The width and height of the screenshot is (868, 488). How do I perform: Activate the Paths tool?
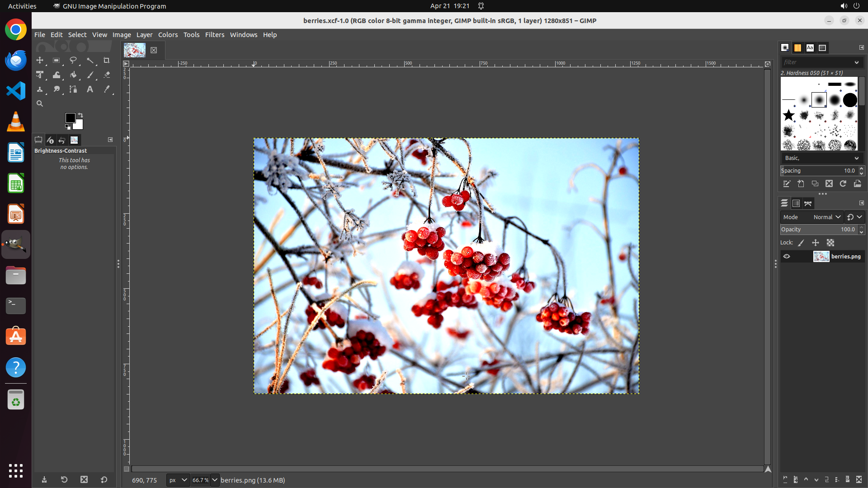click(73, 89)
